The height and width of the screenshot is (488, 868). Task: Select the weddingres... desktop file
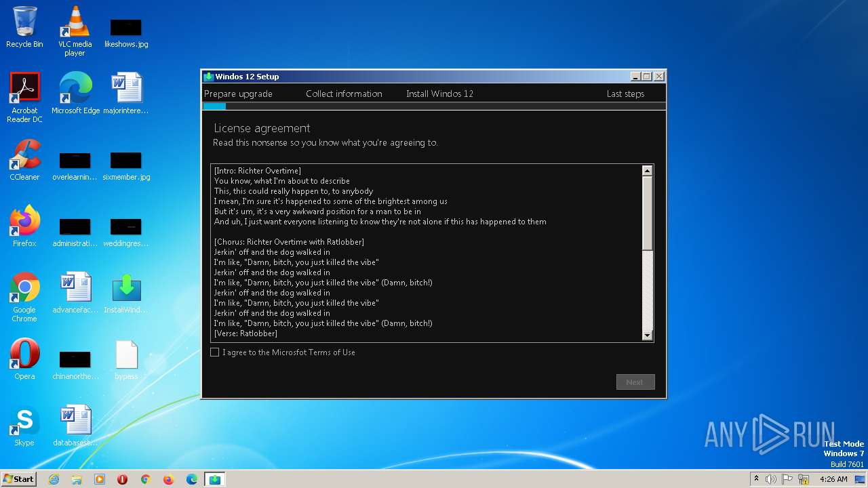pos(126,232)
